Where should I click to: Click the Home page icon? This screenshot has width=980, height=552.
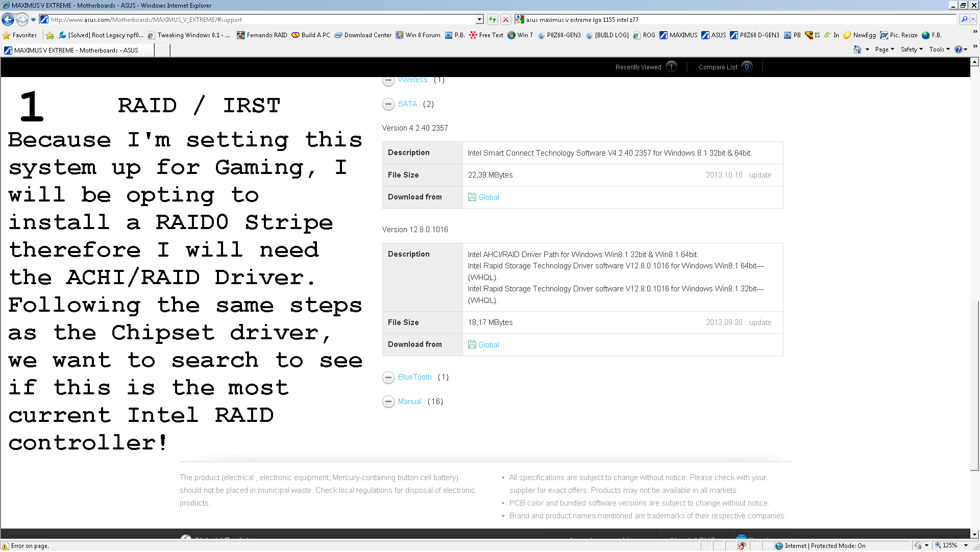(857, 49)
